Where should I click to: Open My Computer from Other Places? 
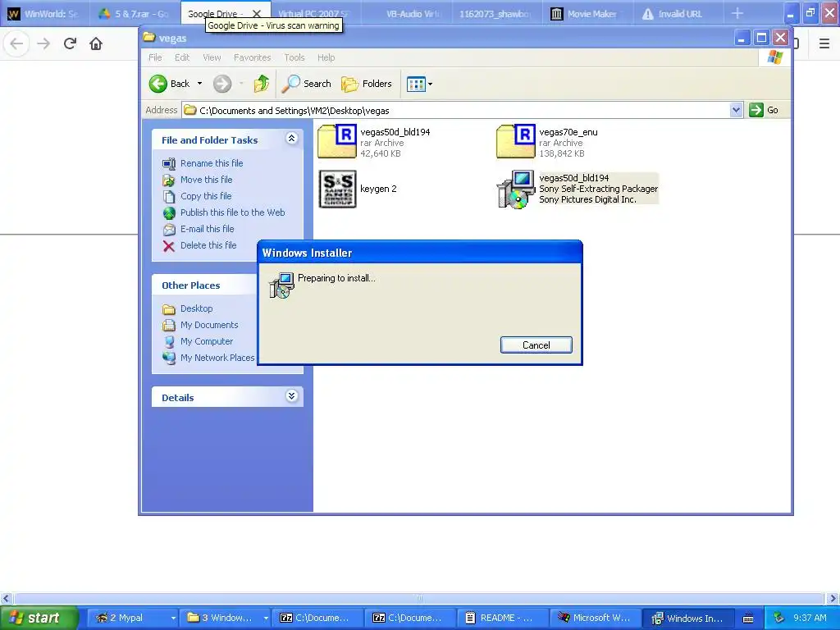206,341
